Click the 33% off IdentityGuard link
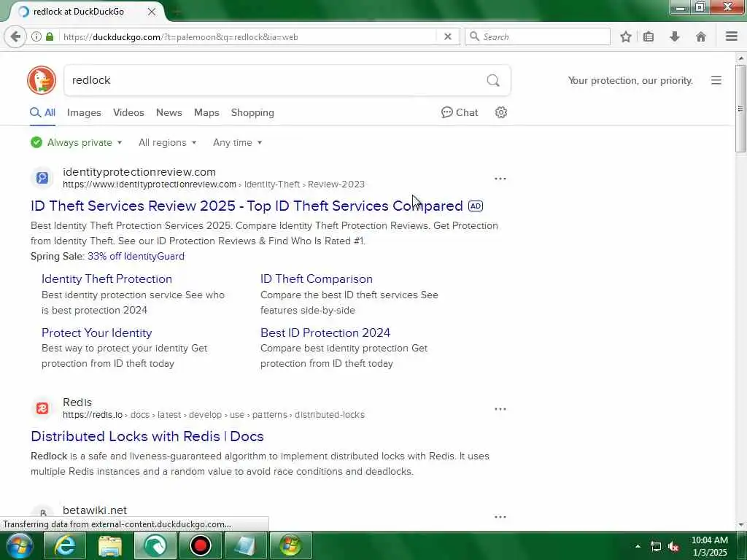This screenshot has height=560, width=747. (x=136, y=256)
